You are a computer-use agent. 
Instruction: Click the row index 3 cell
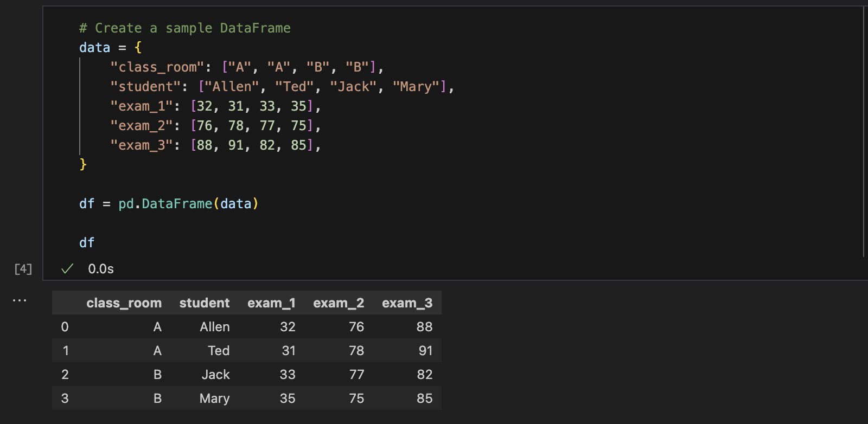click(65, 399)
